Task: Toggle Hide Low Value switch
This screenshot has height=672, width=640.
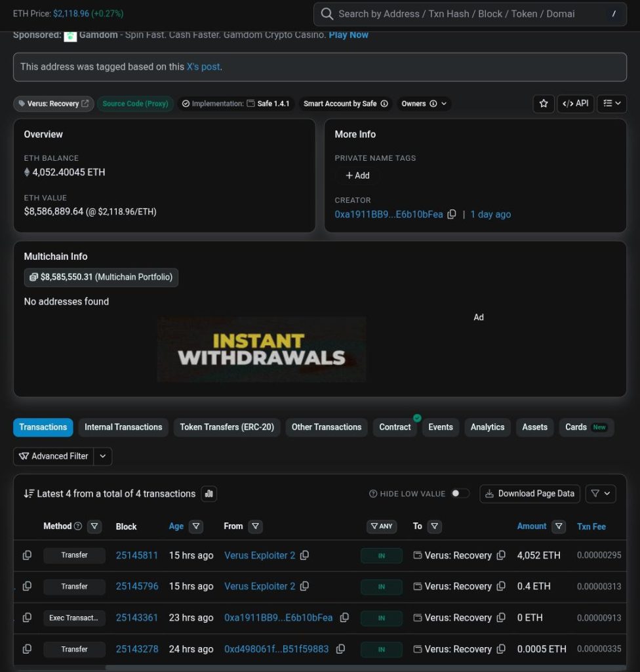Action: pyautogui.click(x=460, y=493)
